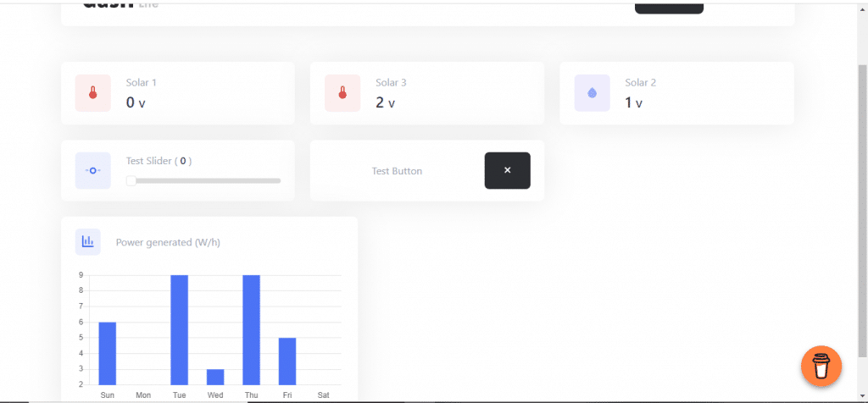868x403 pixels.
Task: Click the Test Button label text
Action: (397, 171)
